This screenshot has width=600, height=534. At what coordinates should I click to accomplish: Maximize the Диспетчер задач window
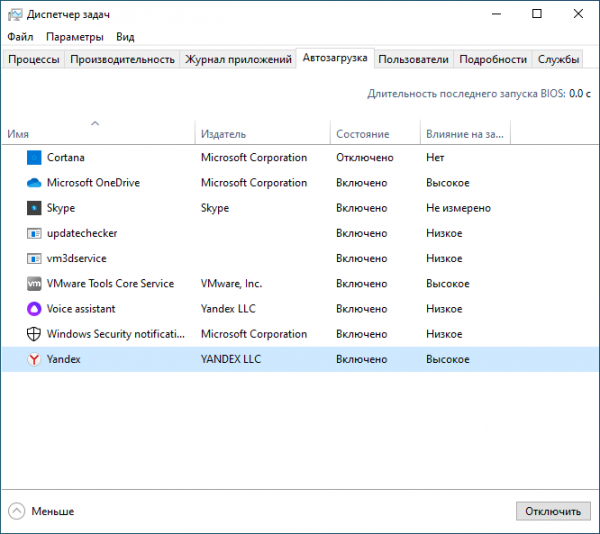point(537,14)
